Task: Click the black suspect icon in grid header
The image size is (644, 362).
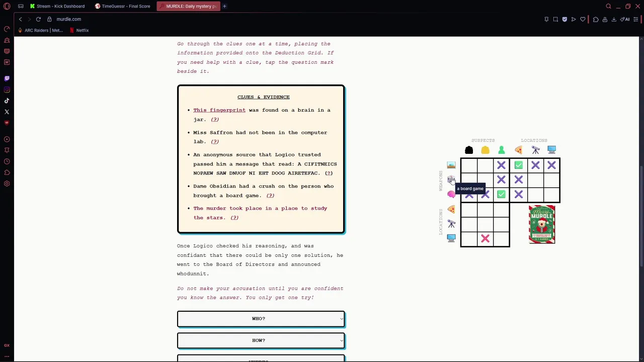Action: coord(469,150)
